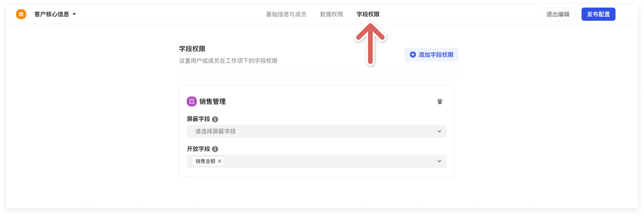Open the 请选择屏蔽字段 select box
This screenshot has height=216, width=644.
coord(316,131)
